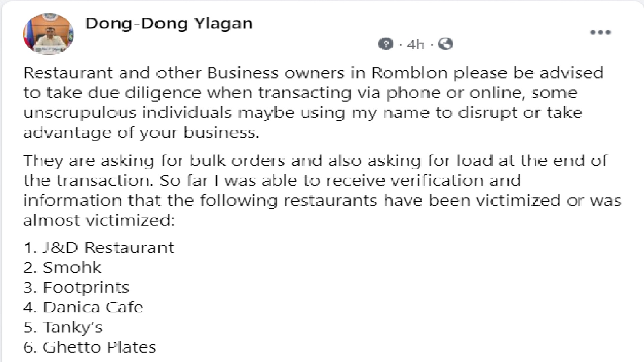
Task: Click the words 'unscrupulous individuals'
Action: pyautogui.click(x=127, y=113)
